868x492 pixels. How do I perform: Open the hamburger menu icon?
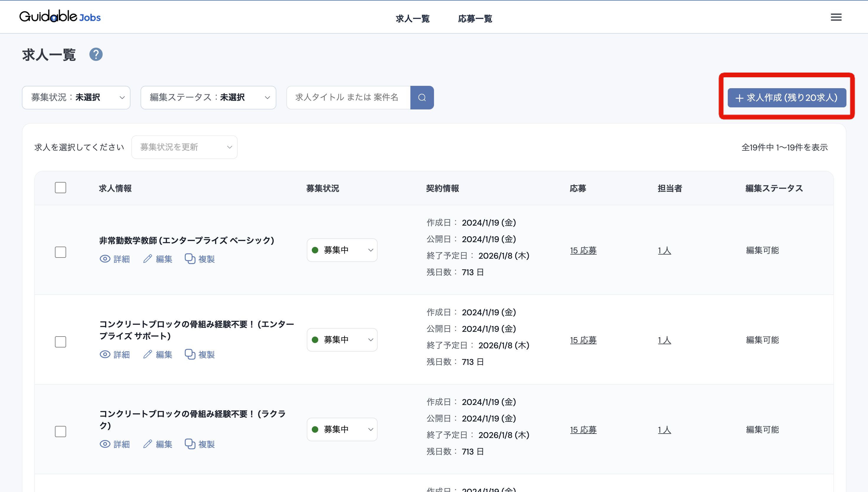click(836, 17)
